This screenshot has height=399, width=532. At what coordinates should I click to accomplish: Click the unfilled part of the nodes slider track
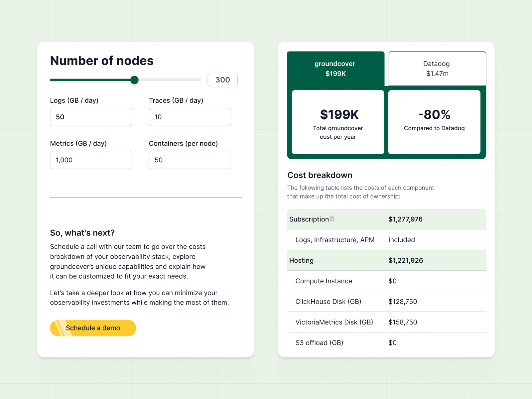pos(170,80)
